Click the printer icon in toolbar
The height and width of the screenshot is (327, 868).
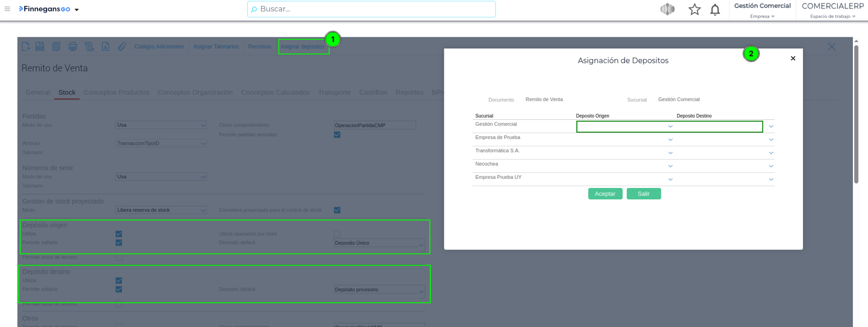pos(72,46)
